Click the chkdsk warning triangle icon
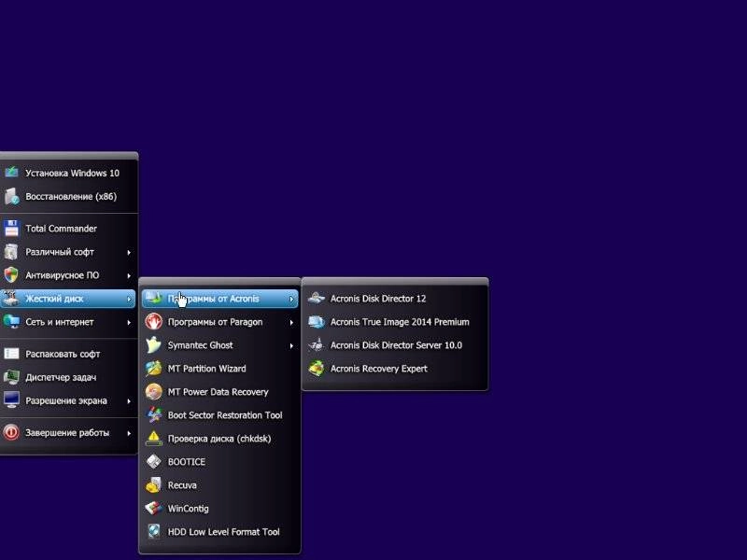 [153, 438]
